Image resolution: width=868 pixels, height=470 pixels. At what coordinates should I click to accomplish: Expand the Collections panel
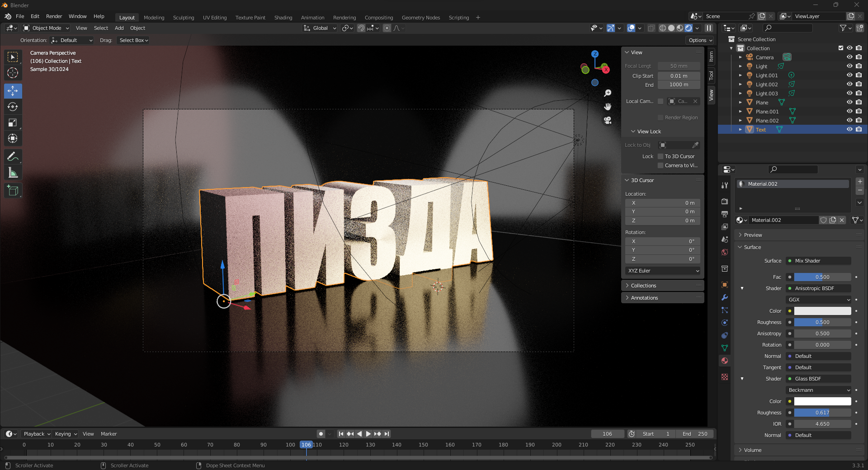[x=643, y=286]
